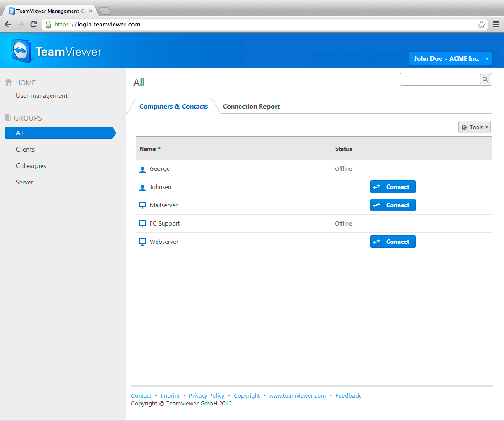
Task: Select the All group
Action: point(60,133)
